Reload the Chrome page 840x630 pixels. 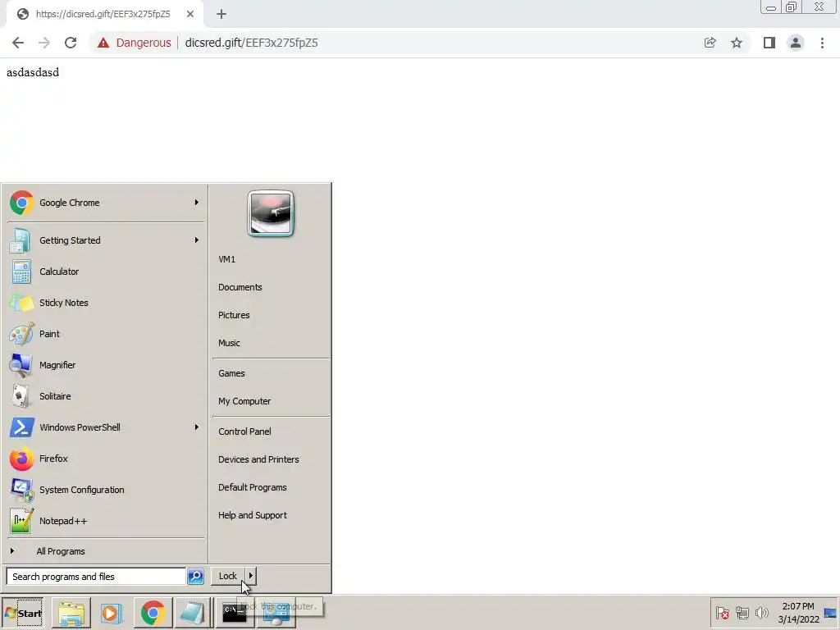pyautogui.click(x=71, y=43)
